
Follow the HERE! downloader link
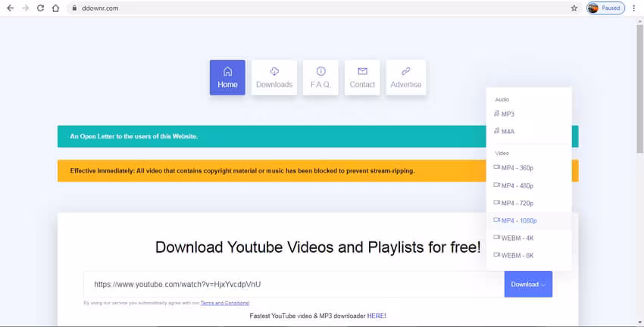(x=377, y=316)
